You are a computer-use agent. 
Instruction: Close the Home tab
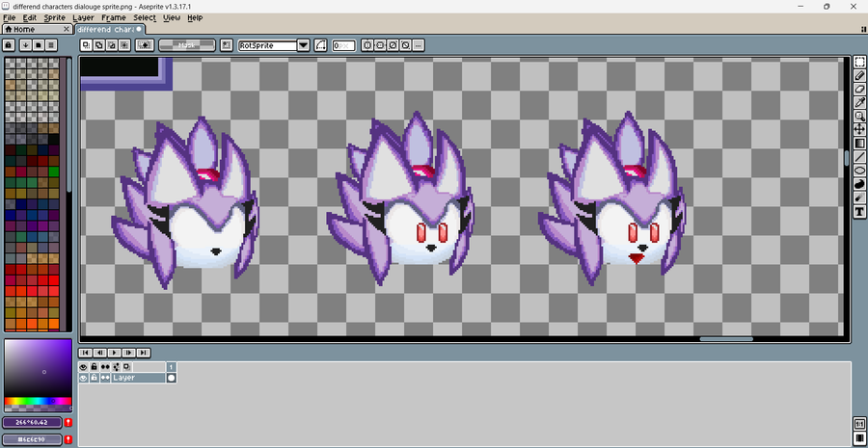coord(67,29)
